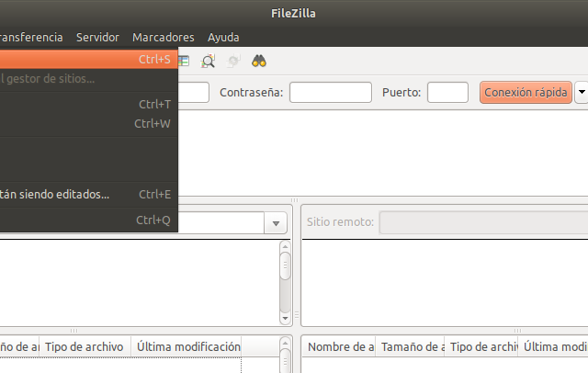The height and width of the screenshot is (373, 588).
Task: Open the Ayuda menu
Action: coord(223,37)
